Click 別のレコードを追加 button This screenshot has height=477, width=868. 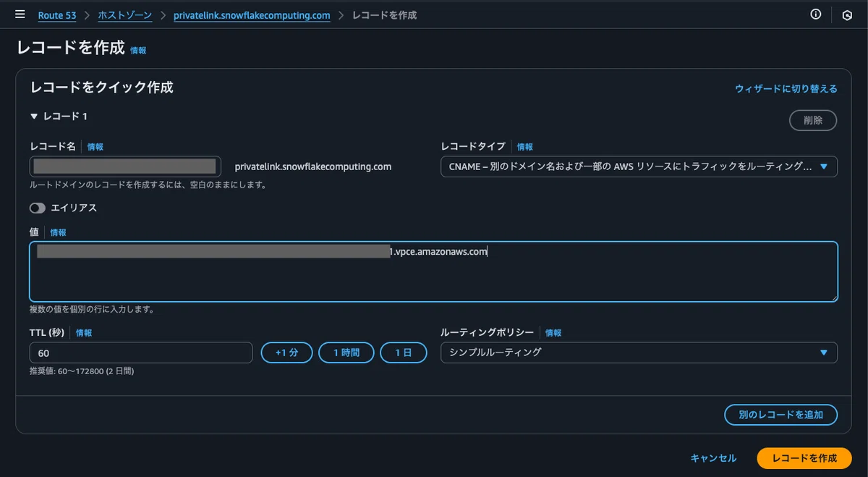[780, 415]
